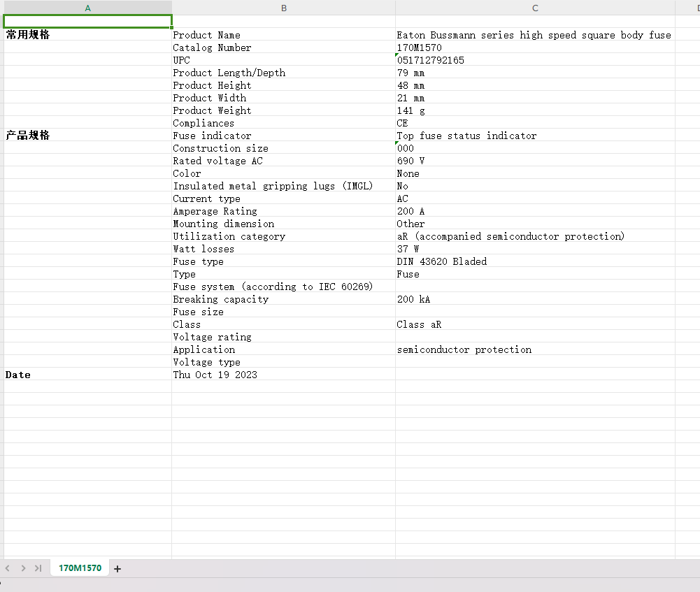Select the 141 g value cell
The height and width of the screenshot is (592, 700).
[x=535, y=110]
